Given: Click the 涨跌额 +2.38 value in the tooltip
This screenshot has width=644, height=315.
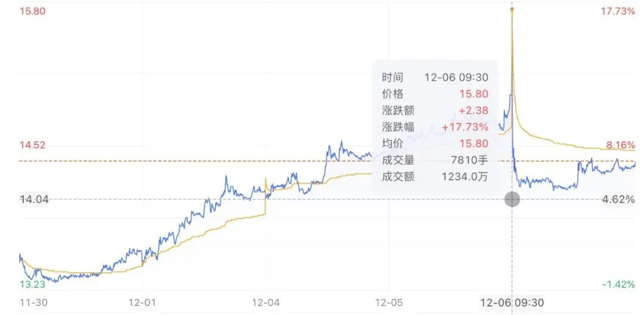Looking at the screenshot, I should coord(474,110).
